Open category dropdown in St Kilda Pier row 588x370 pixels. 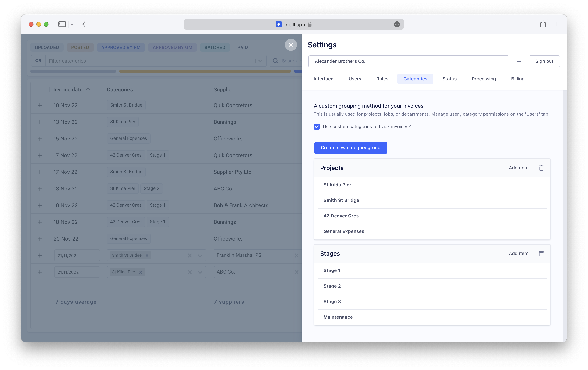200,272
